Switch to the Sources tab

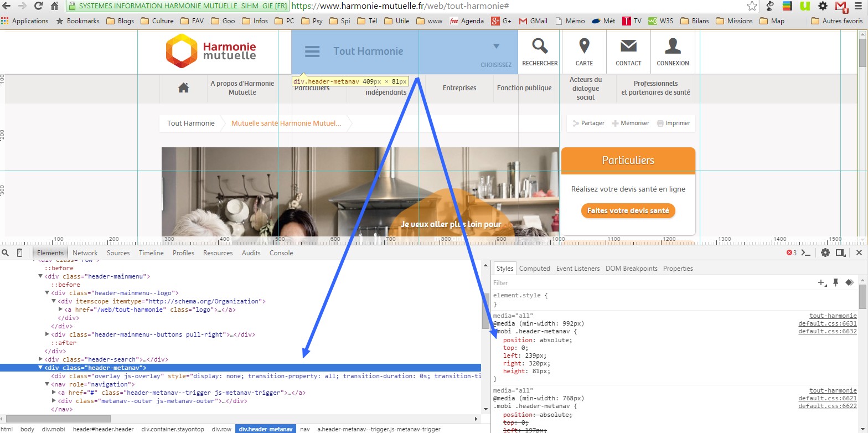118,253
